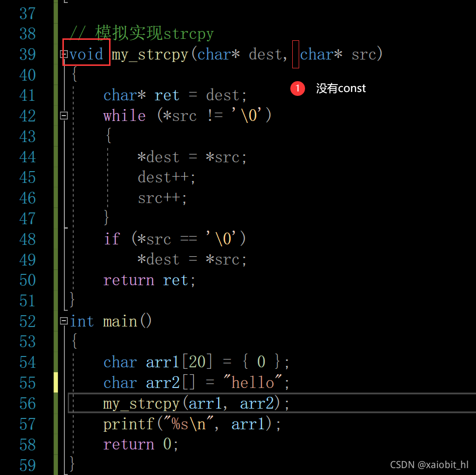Click the red box highlighting void
This screenshot has height=475, width=476.
pyautogui.click(x=86, y=54)
